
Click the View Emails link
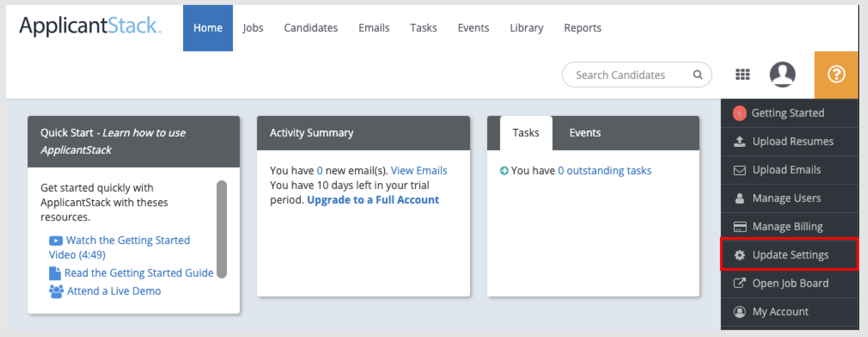click(419, 171)
